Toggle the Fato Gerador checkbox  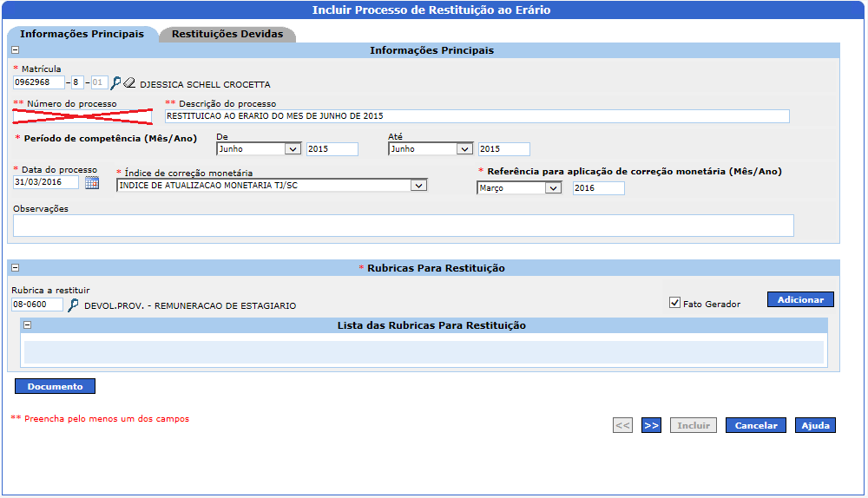tap(674, 303)
